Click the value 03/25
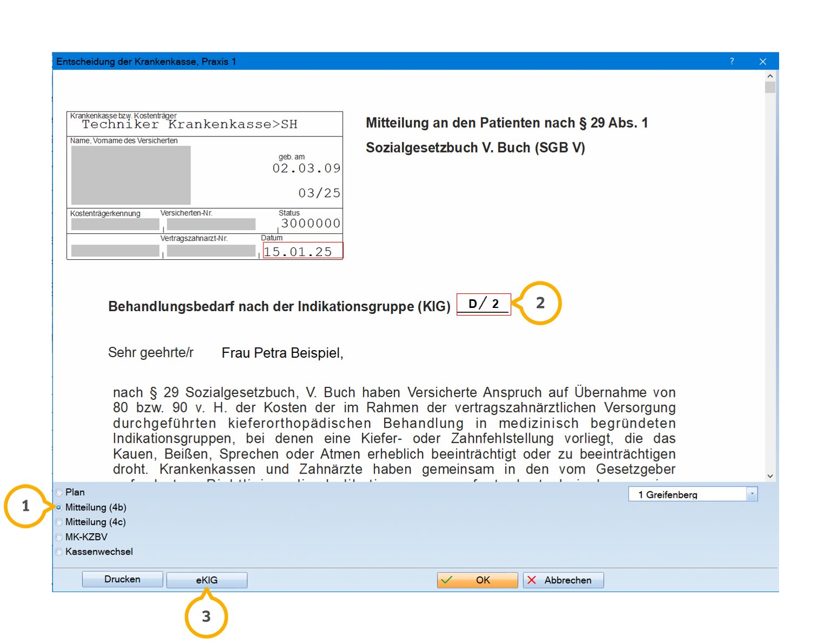831x644 pixels. click(319, 193)
